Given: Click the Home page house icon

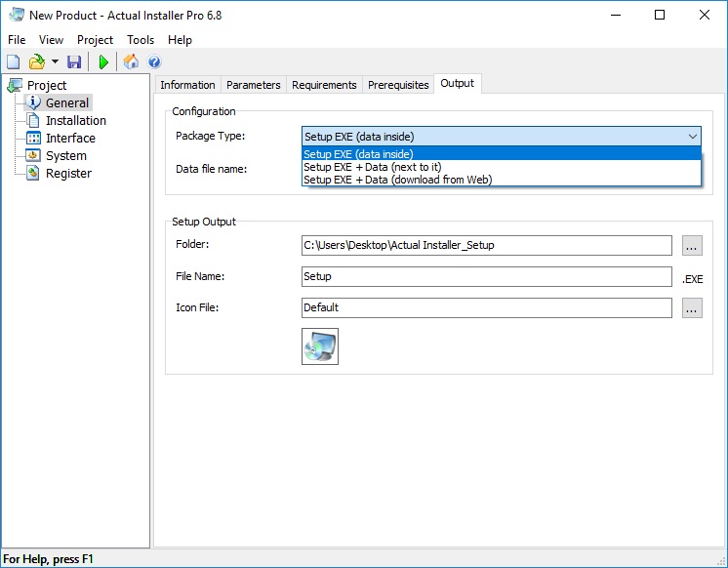Looking at the screenshot, I should (131, 61).
